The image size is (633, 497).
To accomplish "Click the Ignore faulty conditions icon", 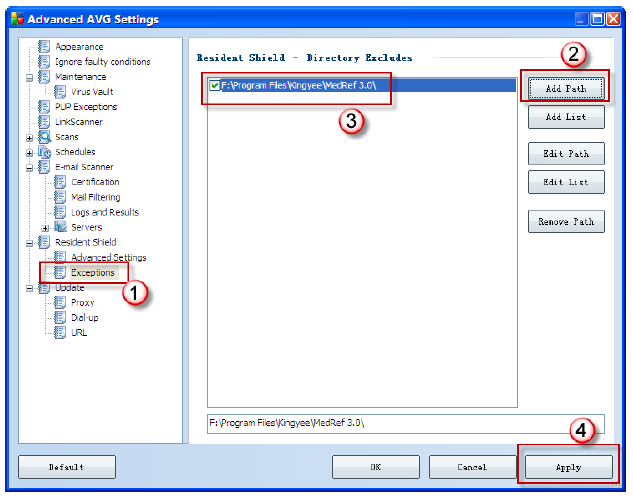I will coord(44,61).
